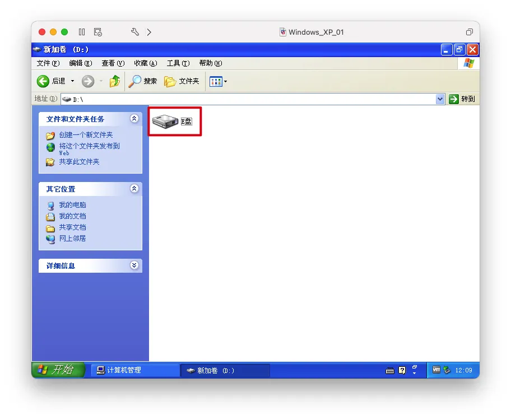Click 创建一个新文件夹 link
This screenshot has width=511, height=420.
coord(86,135)
